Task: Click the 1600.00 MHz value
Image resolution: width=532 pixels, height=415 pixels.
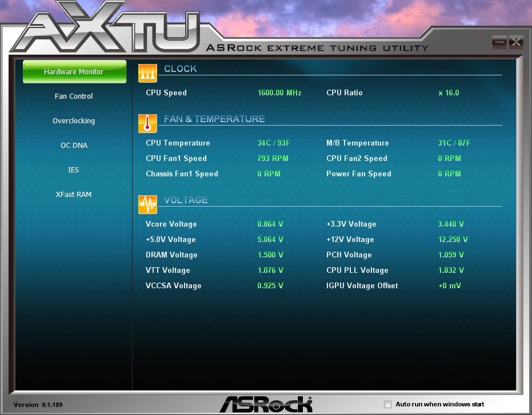Action: coord(279,93)
